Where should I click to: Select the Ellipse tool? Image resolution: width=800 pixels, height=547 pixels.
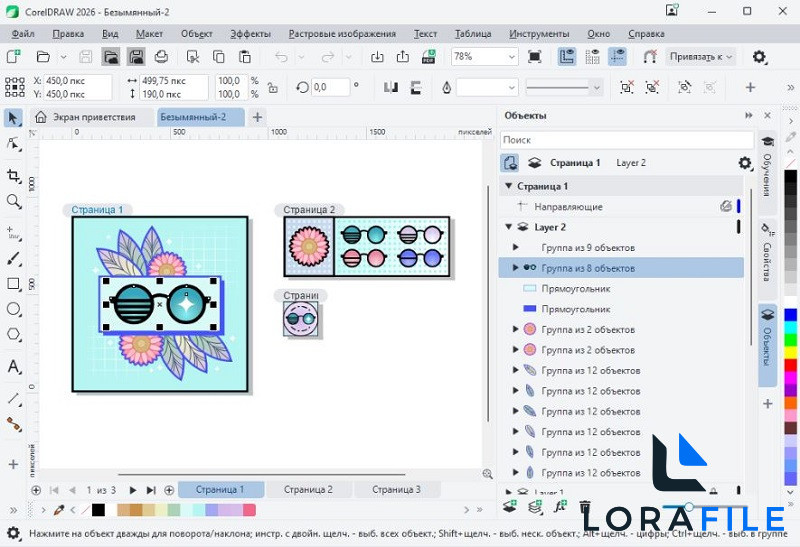tap(13, 309)
